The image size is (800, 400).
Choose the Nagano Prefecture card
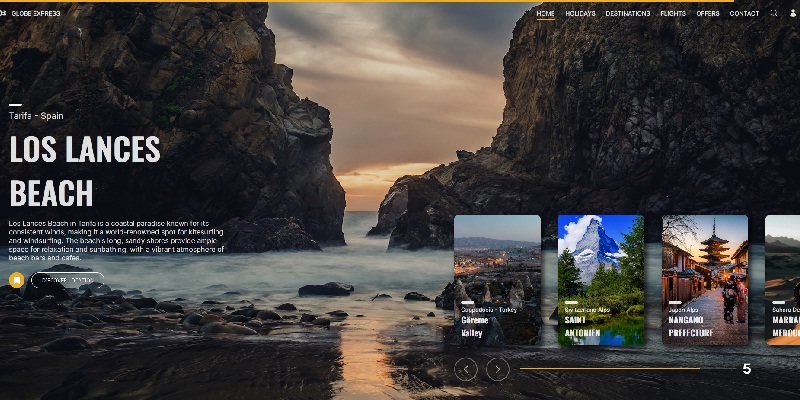705,280
